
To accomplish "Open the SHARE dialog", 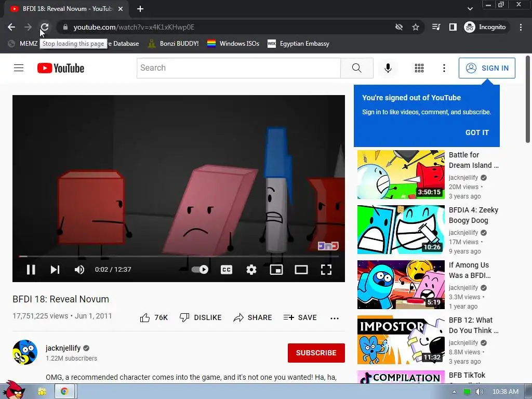I will pyautogui.click(x=253, y=317).
